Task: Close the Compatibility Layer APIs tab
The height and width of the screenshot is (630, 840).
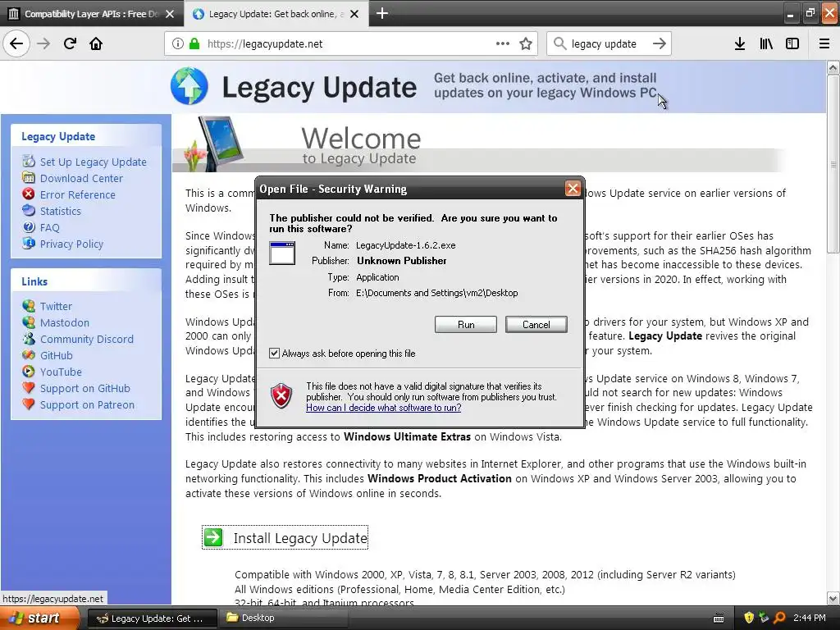Action: pyautogui.click(x=170, y=14)
